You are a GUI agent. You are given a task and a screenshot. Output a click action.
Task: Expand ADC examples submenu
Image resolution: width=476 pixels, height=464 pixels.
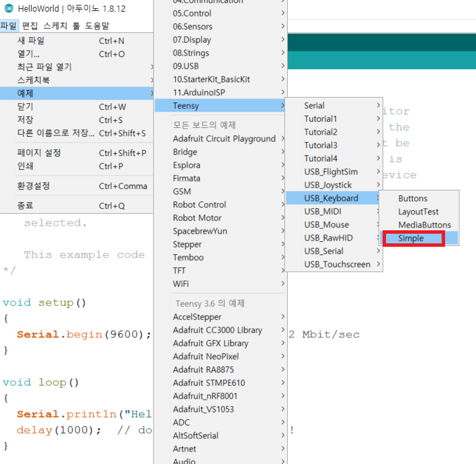click(x=220, y=423)
